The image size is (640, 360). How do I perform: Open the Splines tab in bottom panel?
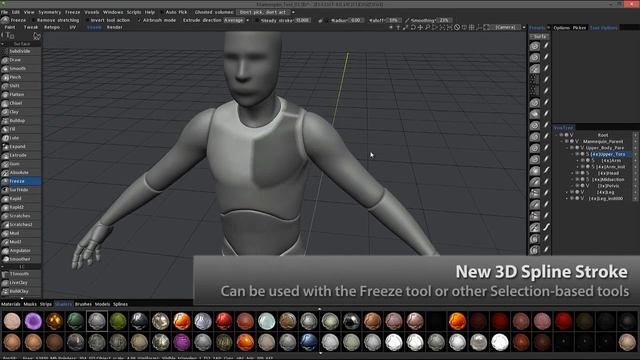tap(120, 304)
